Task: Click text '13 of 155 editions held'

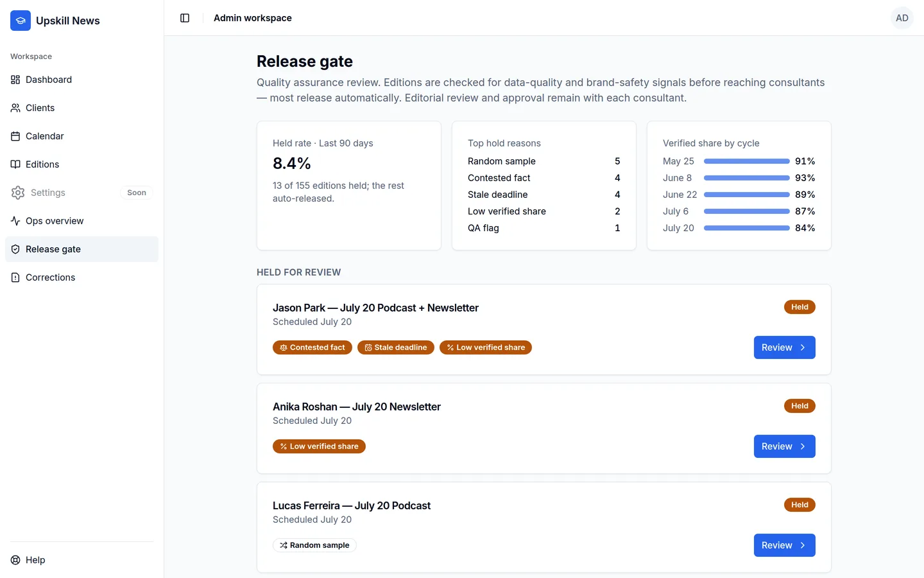Action: coord(321,186)
